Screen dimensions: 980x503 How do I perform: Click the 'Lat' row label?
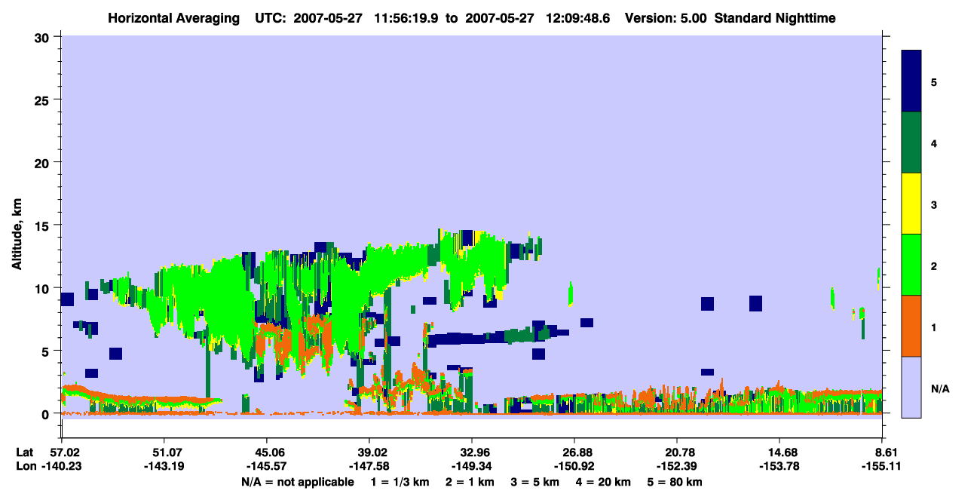(x=25, y=452)
